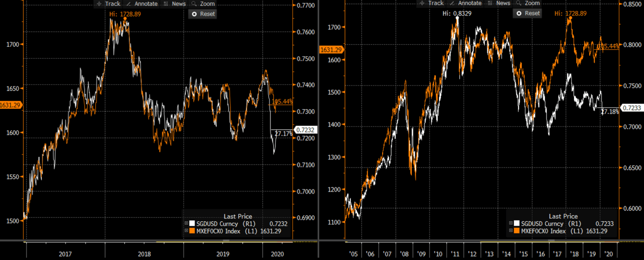Expand MXEF0CX0 Index legend row in left chart
The width and height of the screenshot is (644, 260).
click(186, 231)
